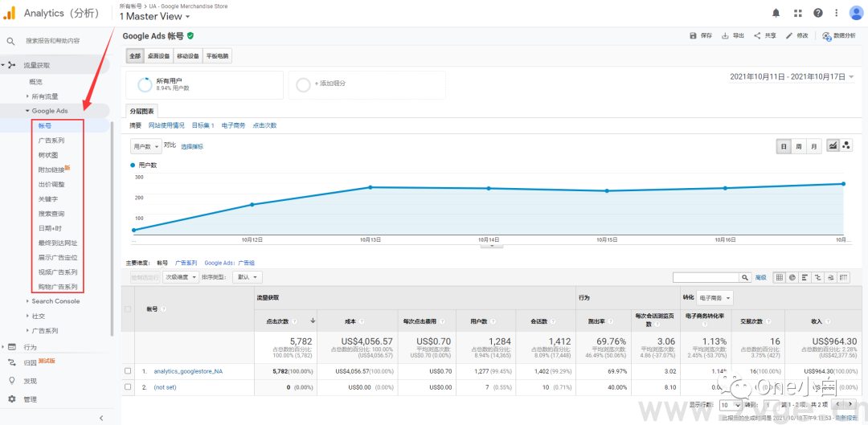Click 选择指标 compare link

click(192, 147)
